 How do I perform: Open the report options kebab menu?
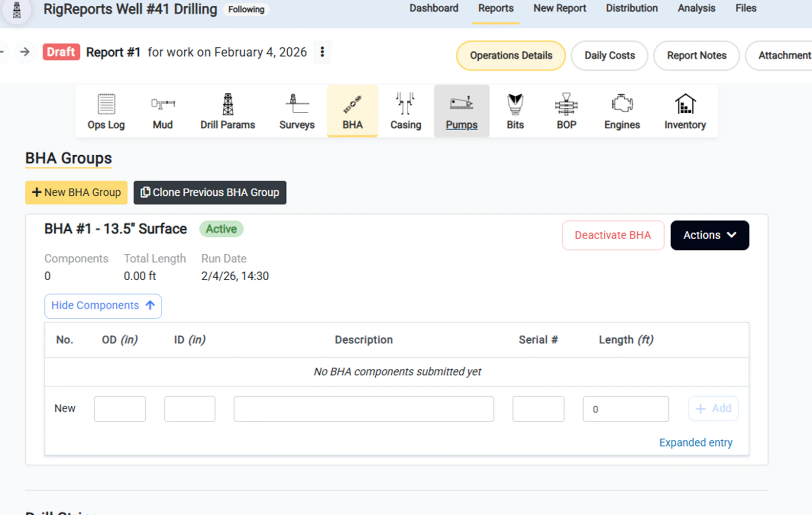(x=322, y=52)
